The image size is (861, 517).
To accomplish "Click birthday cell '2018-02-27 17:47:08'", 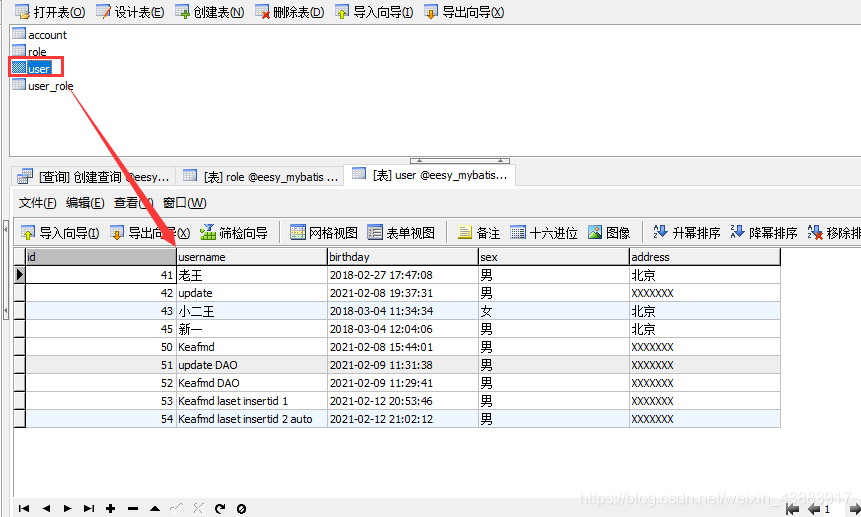I will click(x=402, y=275).
